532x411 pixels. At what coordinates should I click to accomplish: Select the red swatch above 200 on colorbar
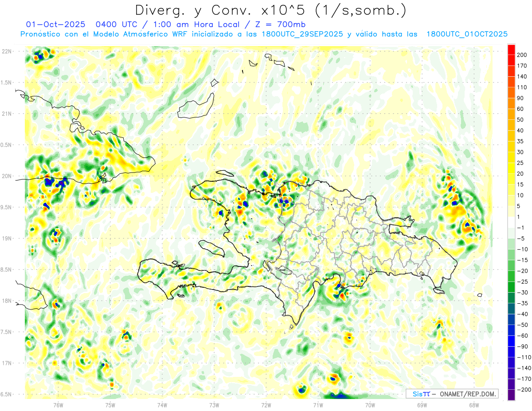point(511,49)
